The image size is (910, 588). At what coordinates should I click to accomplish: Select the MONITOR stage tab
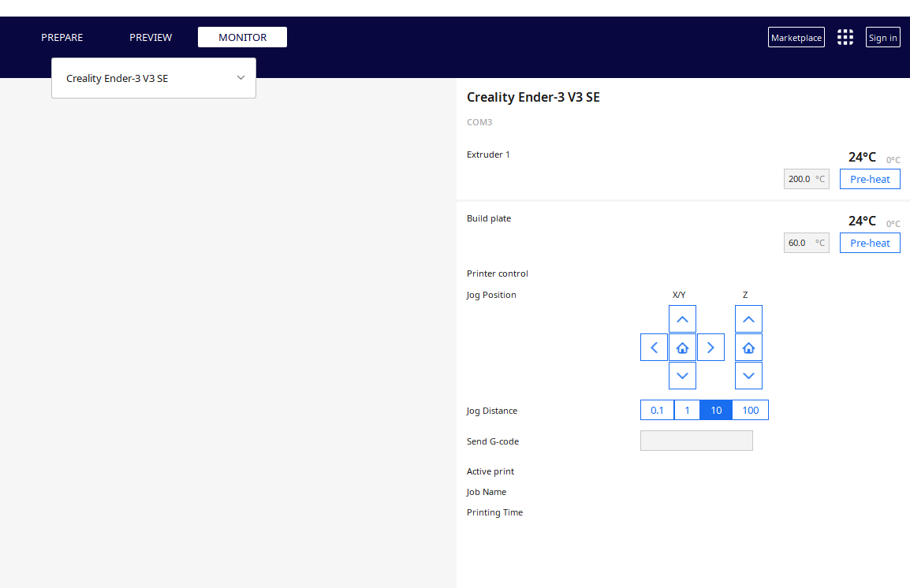[243, 37]
